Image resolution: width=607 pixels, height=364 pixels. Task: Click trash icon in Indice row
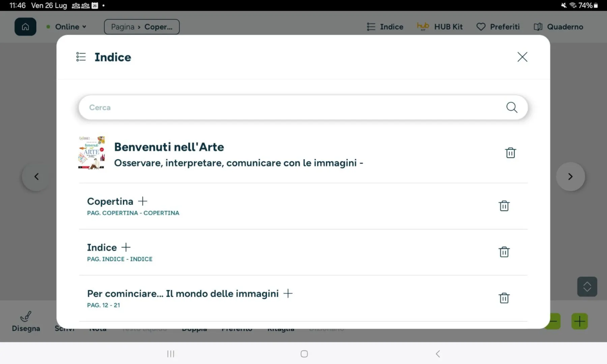[x=504, y=252]
